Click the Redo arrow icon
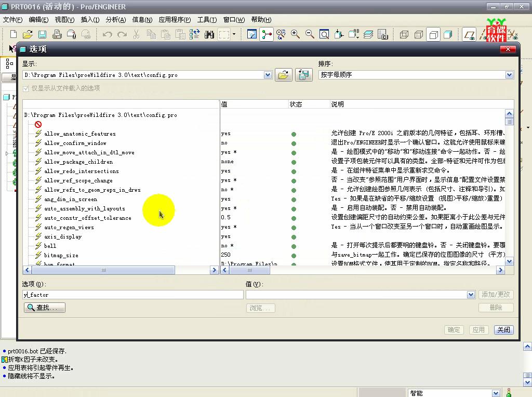Image resolution: width=532 pixels, height=397 pixels. click(122, 34)
